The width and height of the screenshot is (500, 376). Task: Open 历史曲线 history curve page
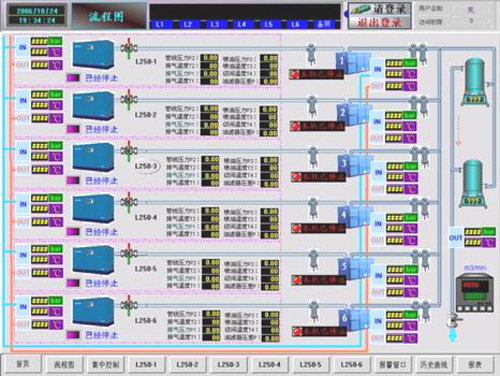pos(434,364)
